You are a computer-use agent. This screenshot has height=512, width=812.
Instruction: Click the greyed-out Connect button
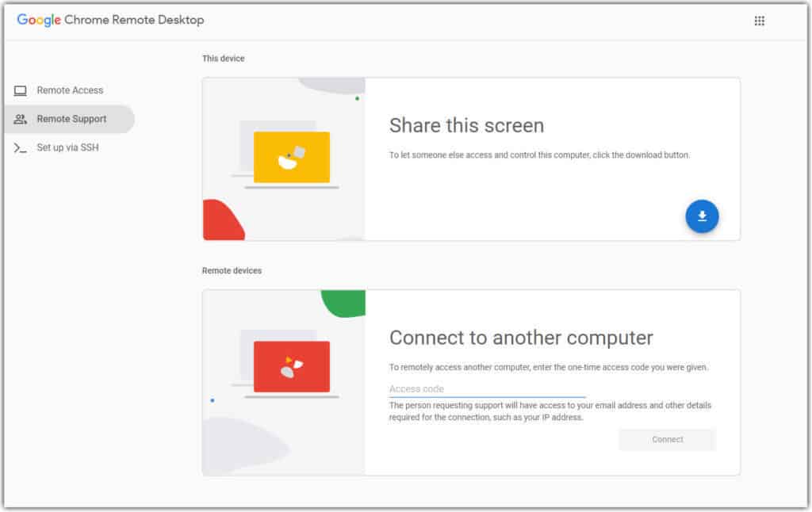667,440
